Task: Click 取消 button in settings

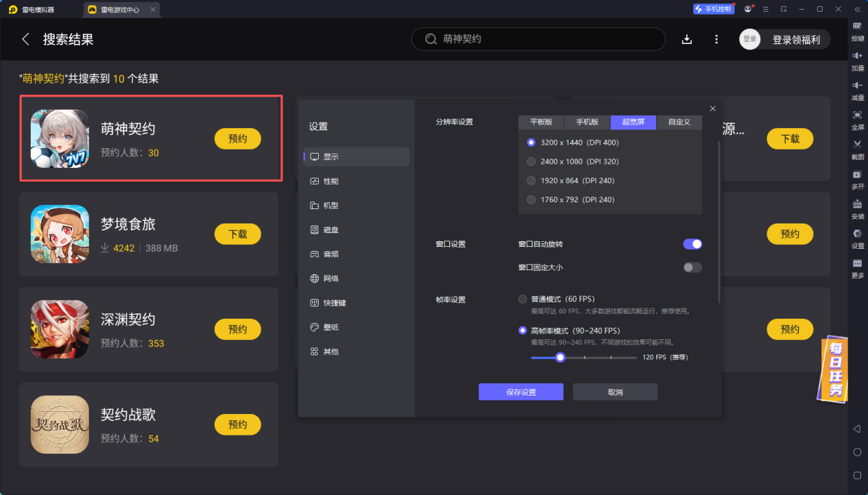Action: point(615,392)
